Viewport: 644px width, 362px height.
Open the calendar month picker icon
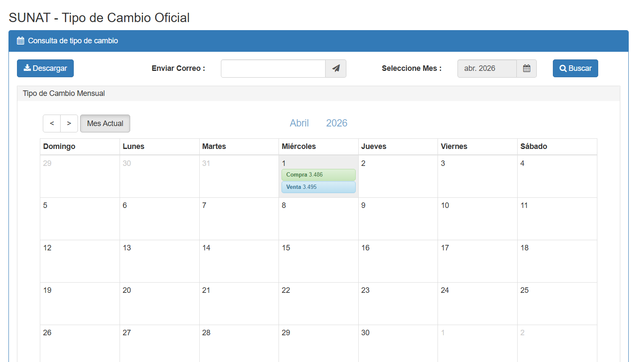click(x=527, y=68)
